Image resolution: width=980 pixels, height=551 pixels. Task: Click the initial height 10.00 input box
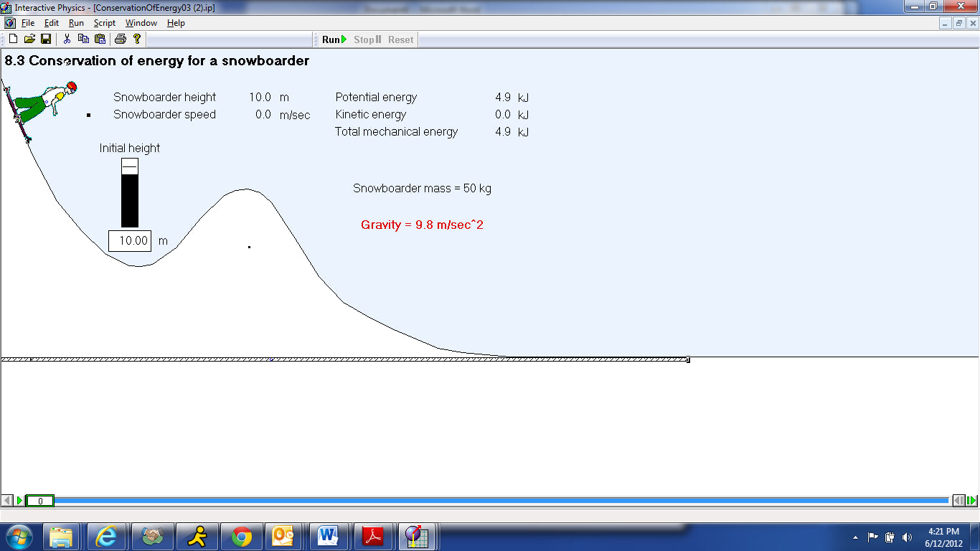click(x=130, y=241)
